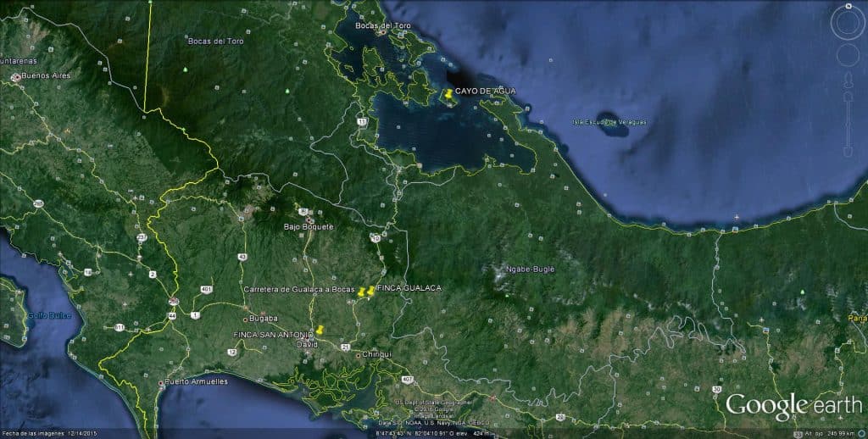Click the David city label
The image size is (868, 439).
tap(308, 344)
